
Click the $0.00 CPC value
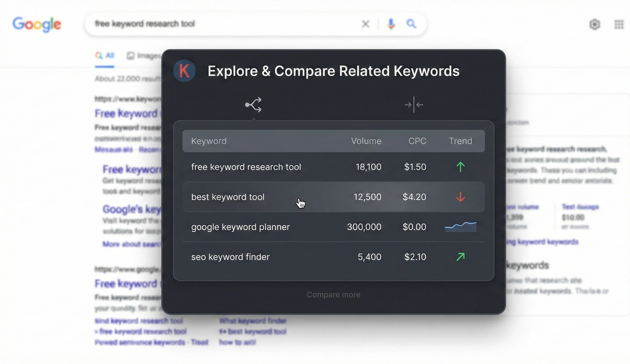pos(414,227)
